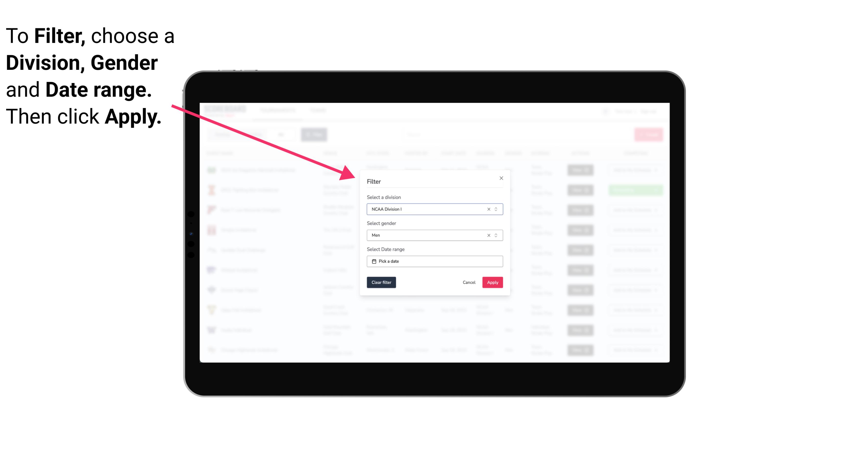868x467 pixels.
Task: Click the red Apply button icon area
Action: [x=492, y=283]
